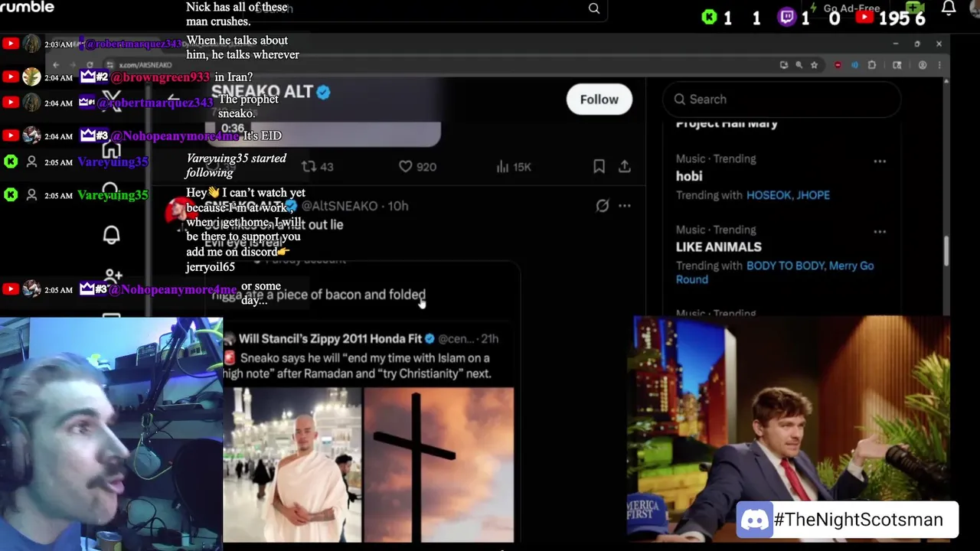Image resolution: width=980 pixels, height=551 pixels.
Task: Click the Rumble search magnifier icon
Action: click(594, 8)
